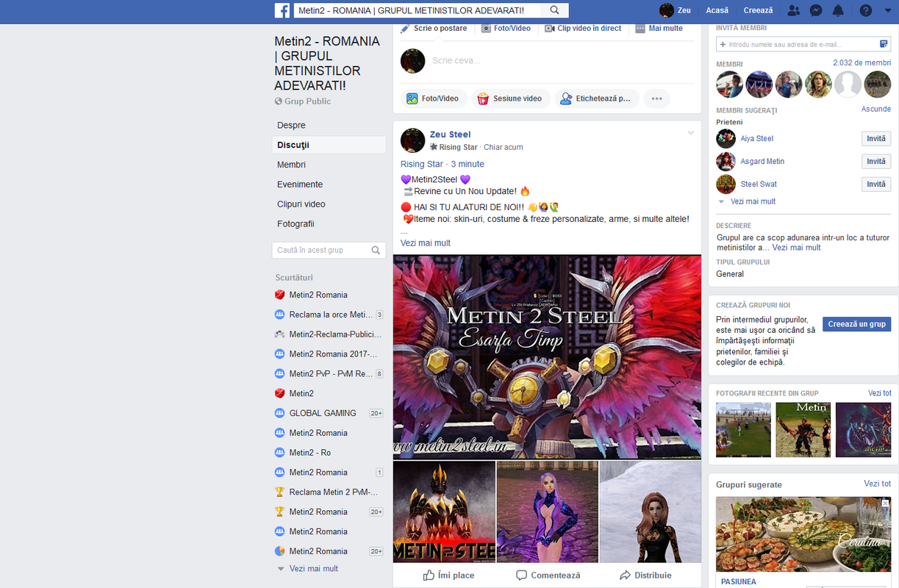
Task: Select Scrie o postare tab
Action: coord(434,28)
